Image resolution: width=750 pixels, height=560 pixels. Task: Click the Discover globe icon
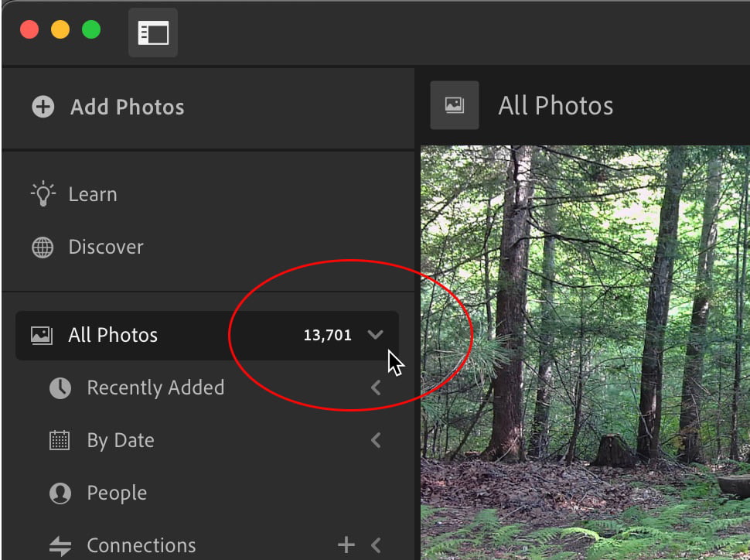pyautogui.click(x=43, y=248)
